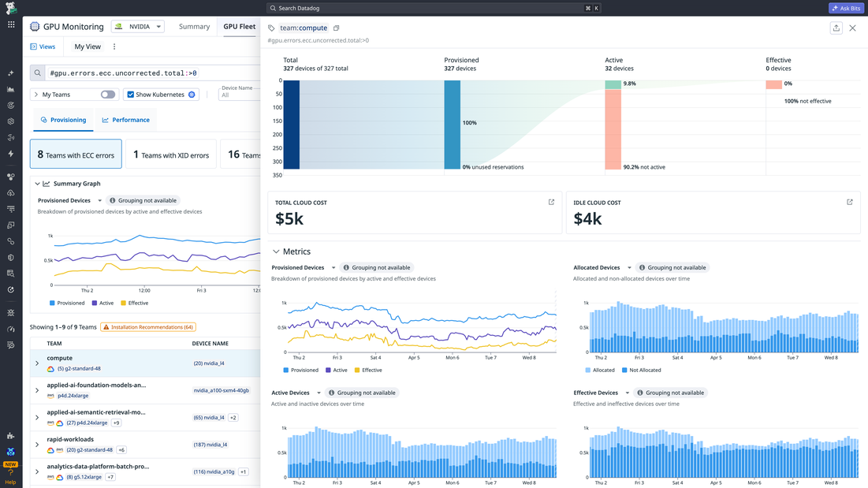Click the Ask Bits button
Screen dimensions: 868x488
click(846, 9)
